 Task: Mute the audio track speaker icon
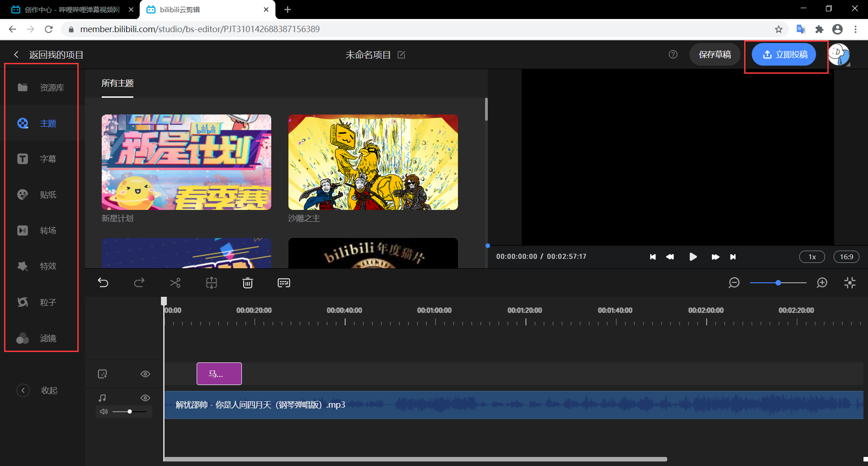(x=104, y=412)
